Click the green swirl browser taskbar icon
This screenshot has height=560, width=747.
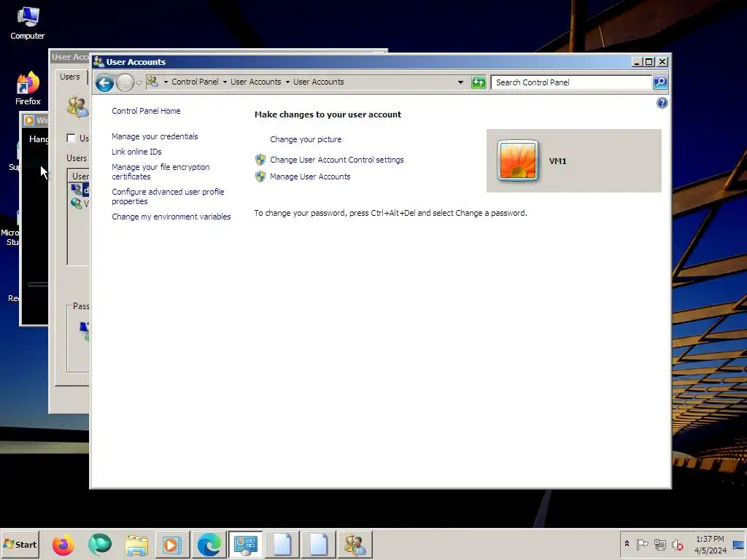(x=99, y=545)
